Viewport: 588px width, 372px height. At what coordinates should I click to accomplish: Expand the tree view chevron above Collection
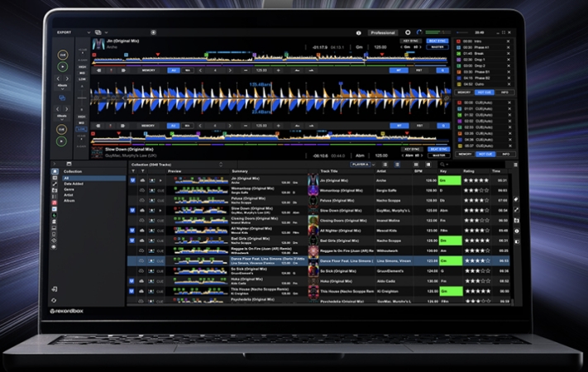coord(54,164)
